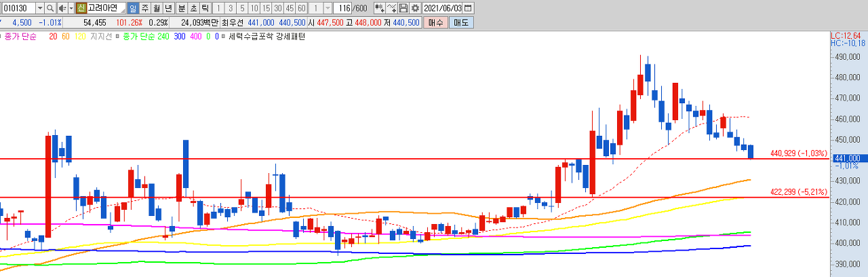Viewport: 868px width, 277px height.
Task: Select interval button 3
Action: tap(231, 8)
